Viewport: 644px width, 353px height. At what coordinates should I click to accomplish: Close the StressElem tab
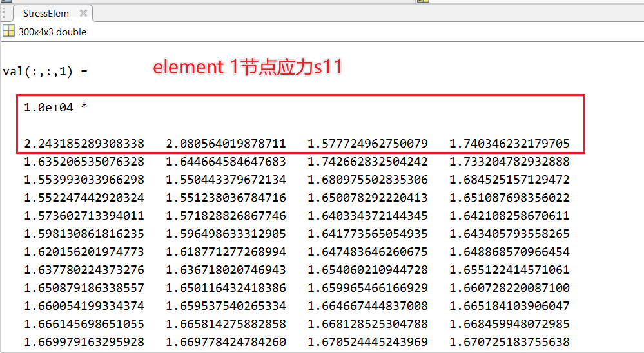click(83, 13)
